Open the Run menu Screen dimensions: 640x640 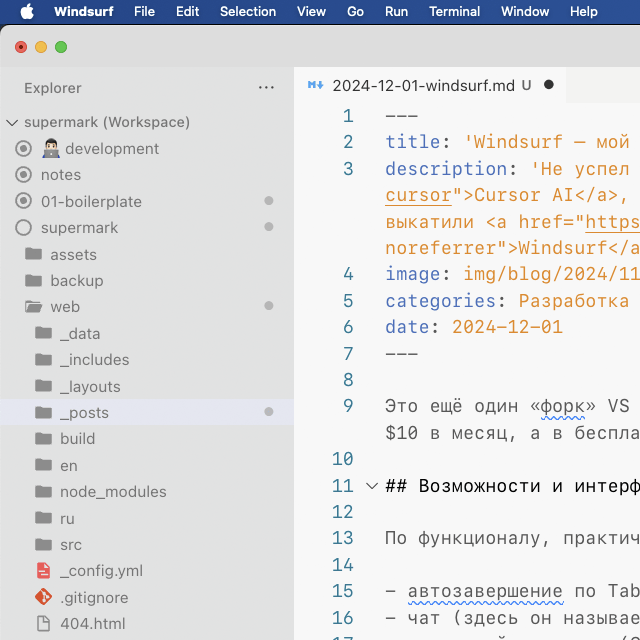tap(396, 11)
